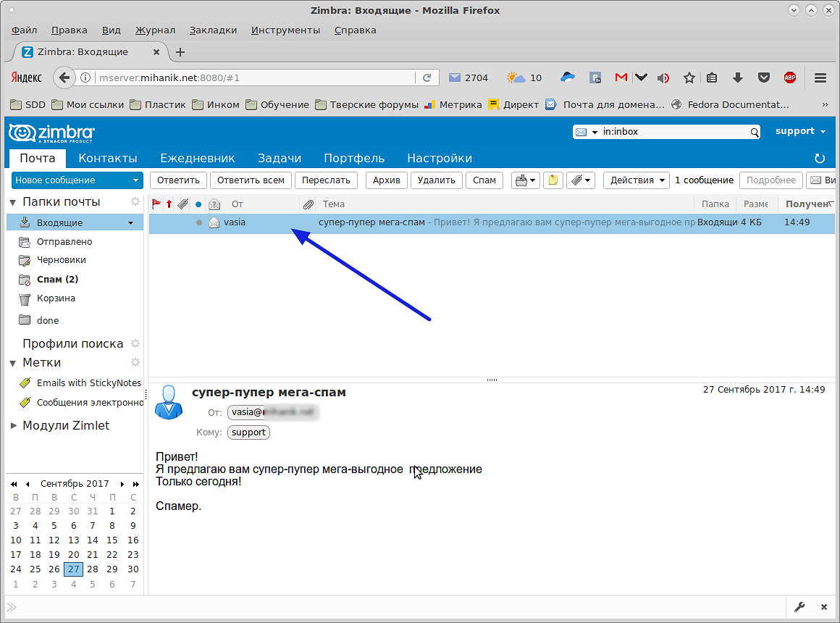
Task: Open the Инструменты browser menu
Action: click(285, 30)
